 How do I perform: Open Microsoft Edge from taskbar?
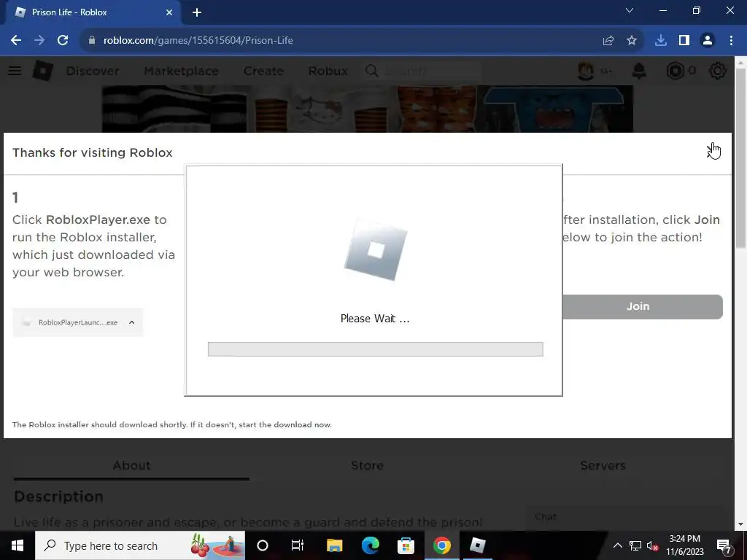(x=370, y=545)
